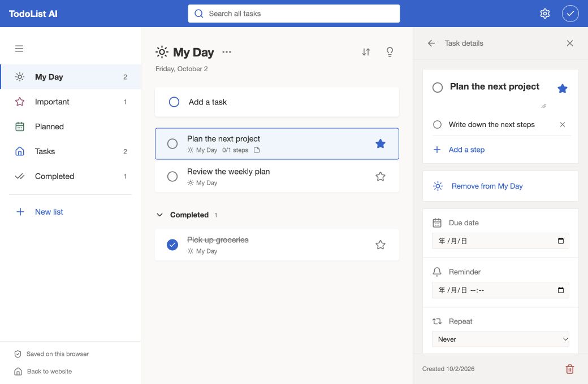
Task: Click the Write down the next steps text
Action: [x=492, y=125]
